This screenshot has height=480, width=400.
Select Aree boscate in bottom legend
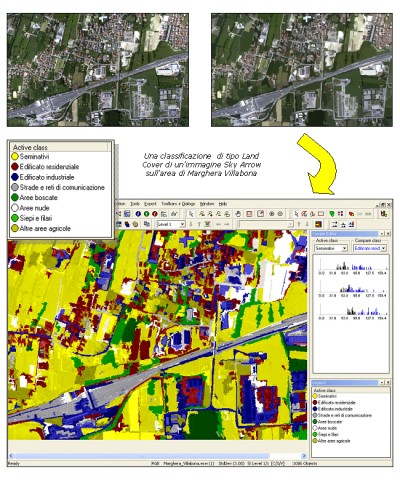click(x=329, y=422)
